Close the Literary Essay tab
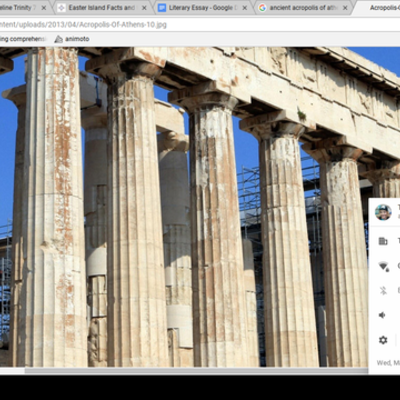Viewport: 400px width, 400px height. coord(244,8)
